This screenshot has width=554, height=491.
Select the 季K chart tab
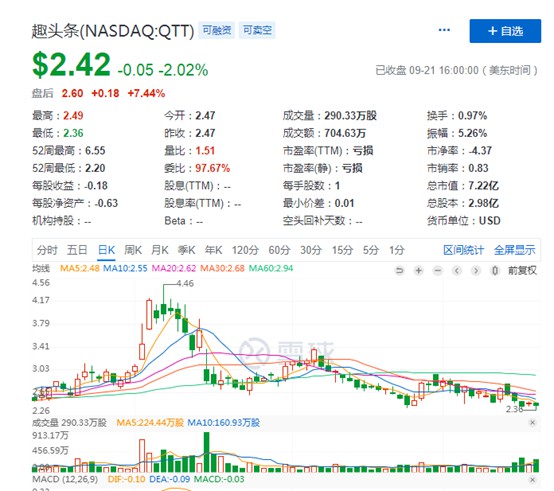tap(187, 250)
